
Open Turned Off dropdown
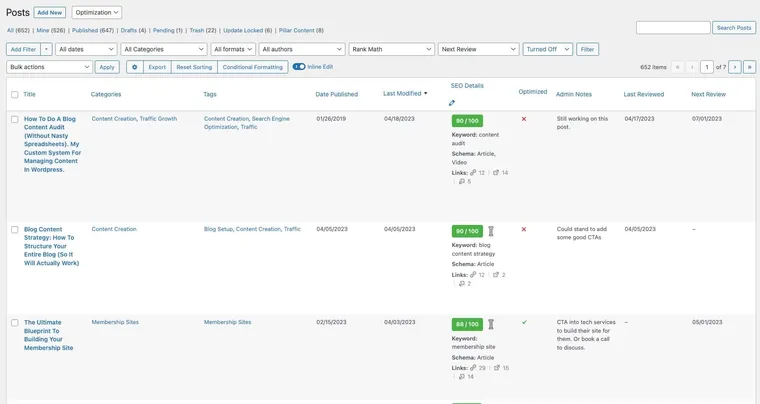coord(548,49)
